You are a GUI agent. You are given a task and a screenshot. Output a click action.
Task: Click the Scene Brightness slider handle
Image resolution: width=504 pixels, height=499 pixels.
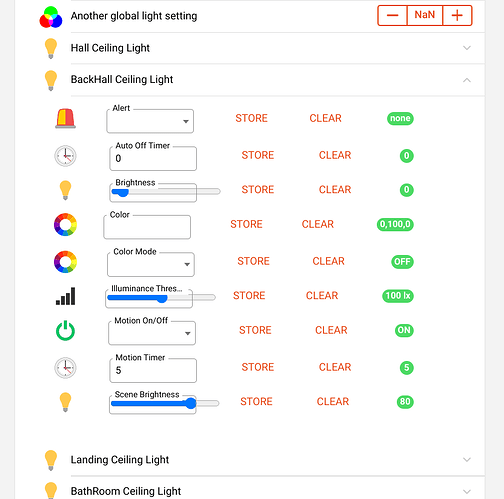[x=191, y=403]
